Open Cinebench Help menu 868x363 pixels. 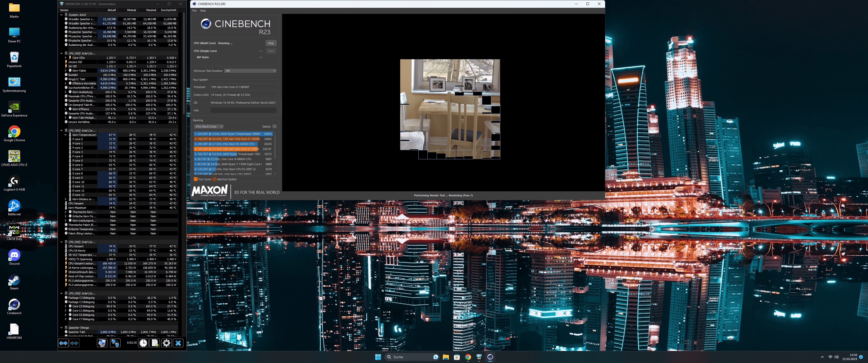click(203, 11)
